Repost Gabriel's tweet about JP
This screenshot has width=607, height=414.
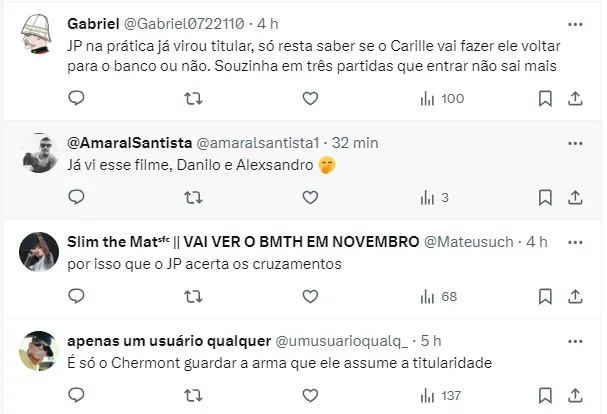[194, 98]
